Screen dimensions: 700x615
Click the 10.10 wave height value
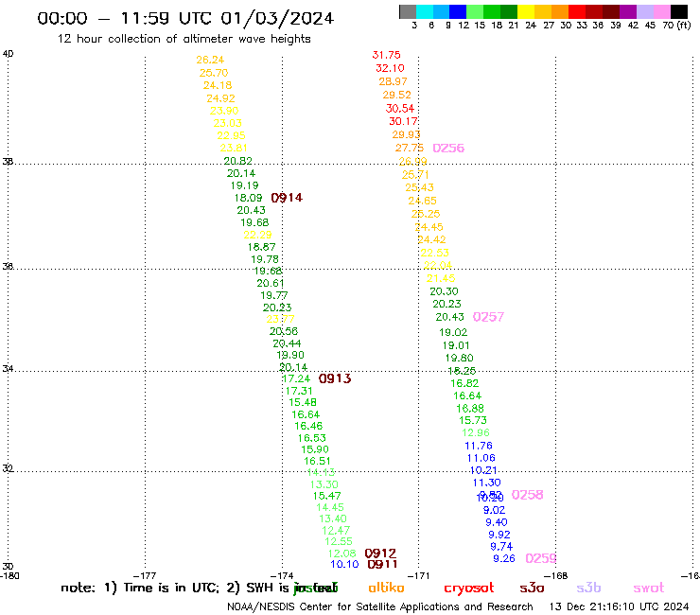point(344,564)
